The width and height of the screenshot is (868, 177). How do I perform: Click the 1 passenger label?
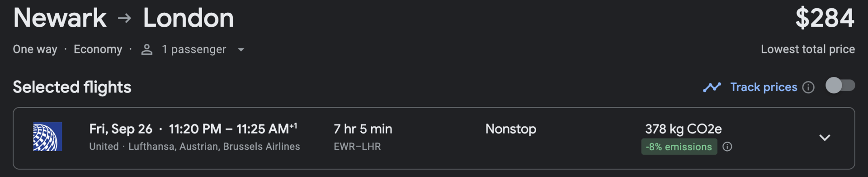194,49
